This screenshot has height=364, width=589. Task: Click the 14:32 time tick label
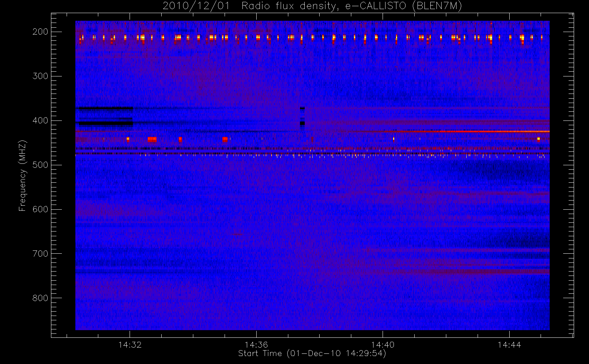point(130,345)
